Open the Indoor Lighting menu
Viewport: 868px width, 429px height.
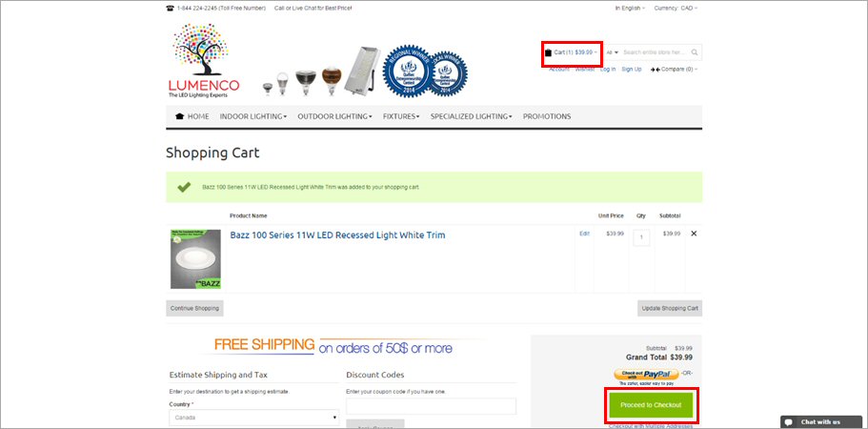[x=253, y=116]
